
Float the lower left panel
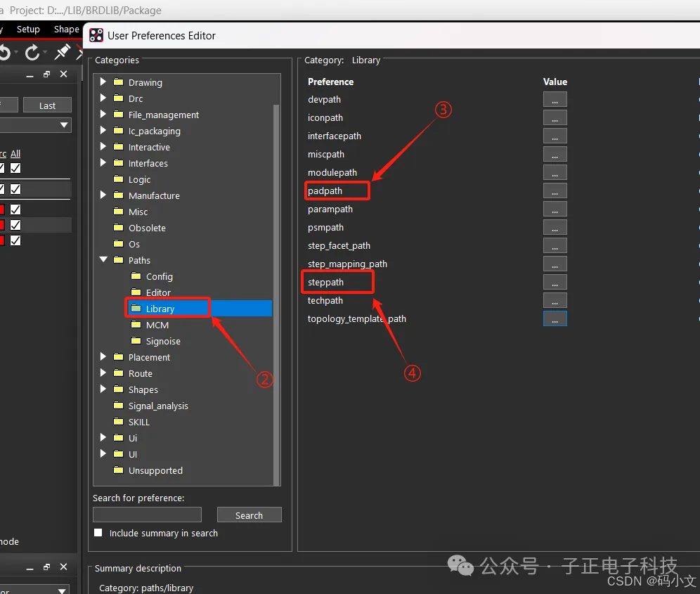(x=46, y=567)
